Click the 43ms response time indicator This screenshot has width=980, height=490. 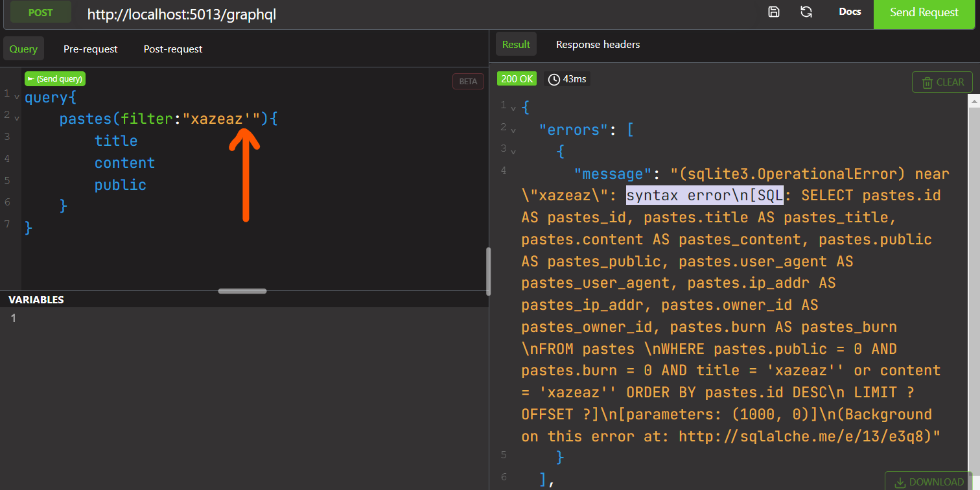coord(567,79)
